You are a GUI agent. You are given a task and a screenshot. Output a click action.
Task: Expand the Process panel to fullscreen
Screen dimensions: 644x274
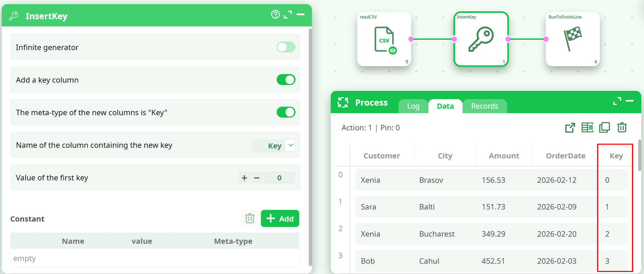(617, 101)
